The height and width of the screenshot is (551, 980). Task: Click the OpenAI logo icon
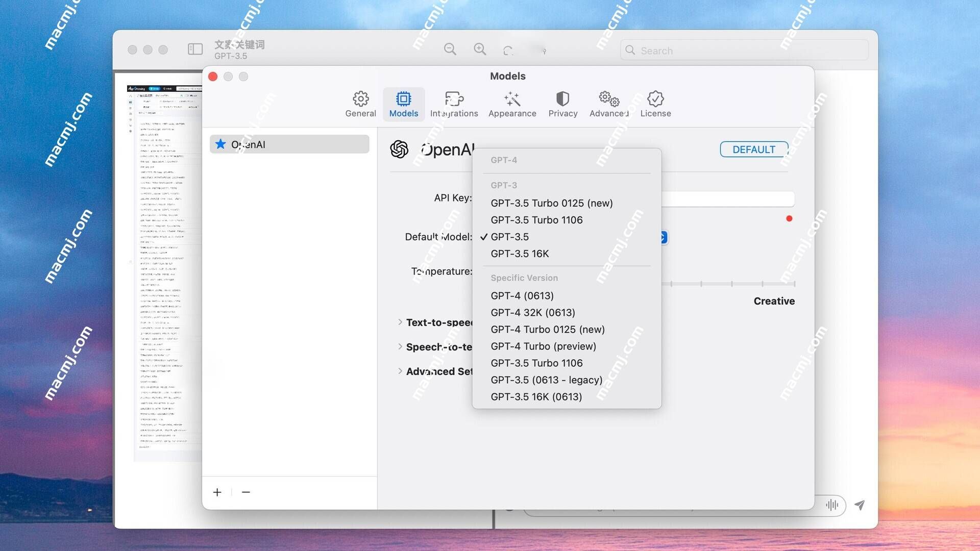(x=399, y=149)
